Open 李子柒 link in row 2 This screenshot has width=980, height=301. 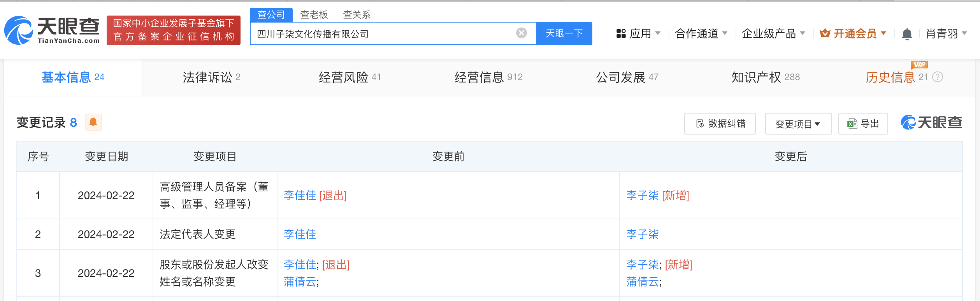click(x=642, y=234)
